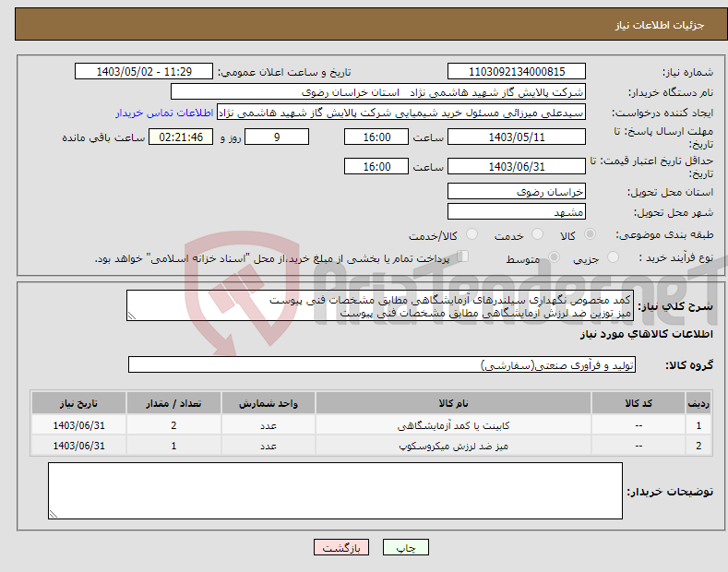This screenshot has width=728, height=572.
Task: Click the شرح کلی نیاز description textarea
Action: pyautogui.click(x=380, y=305)
